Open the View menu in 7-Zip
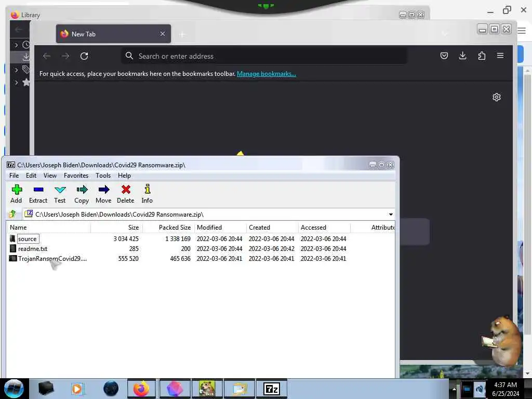Viewport: 532px width, 399px height. pyautogui.click(x=50, y=176)
